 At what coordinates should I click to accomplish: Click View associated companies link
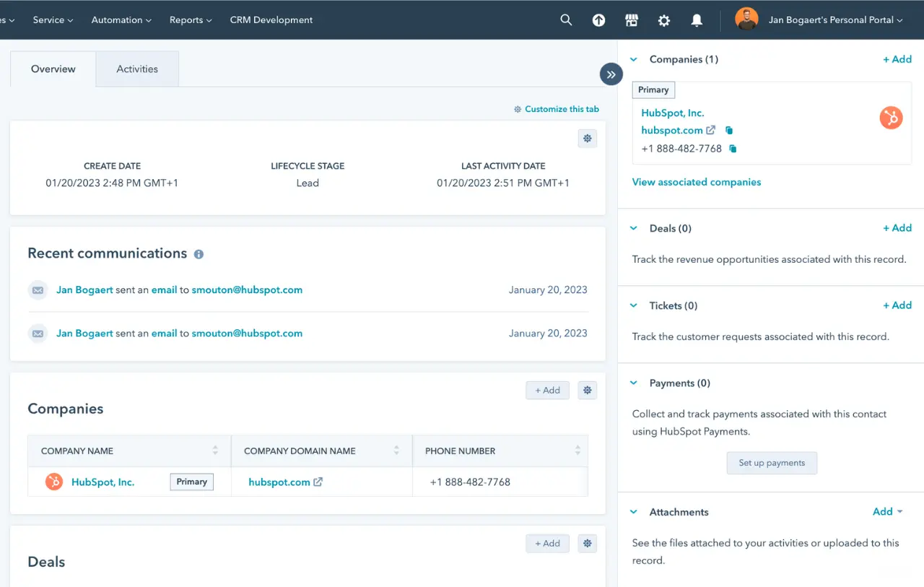(x=696, y=182)
